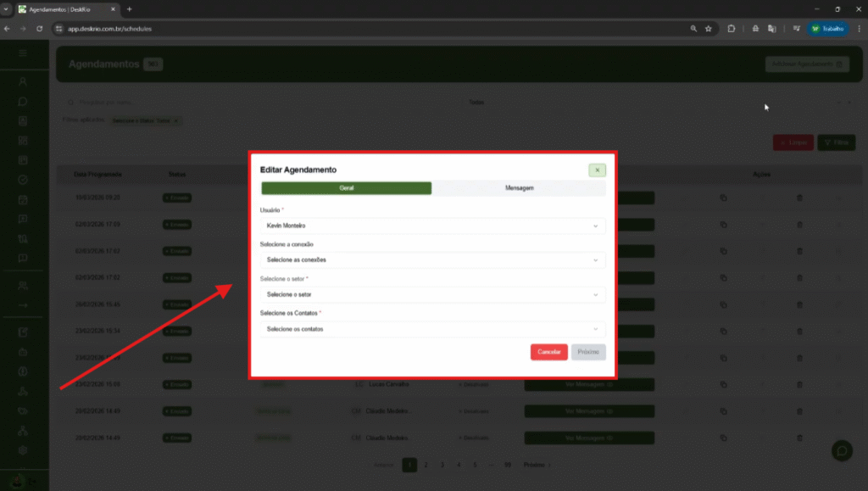Click the trash icon in first table row
The height and width of the screenshot is (491, 868).
tap(798, 198)
